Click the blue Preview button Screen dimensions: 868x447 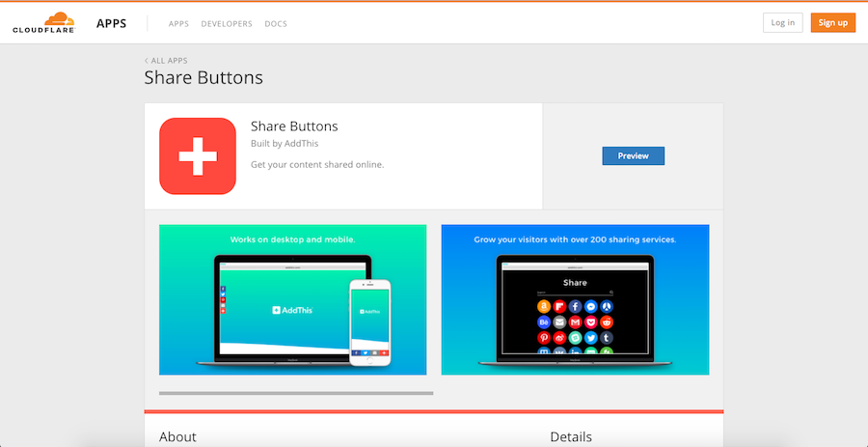pos(634,155)
